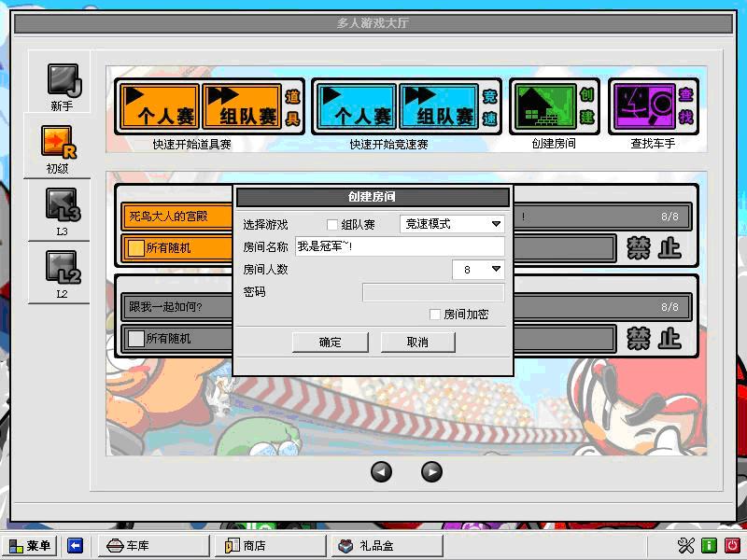Start a speed race 个人赛 quick match

pyautogui.click(x=356, y=106)
